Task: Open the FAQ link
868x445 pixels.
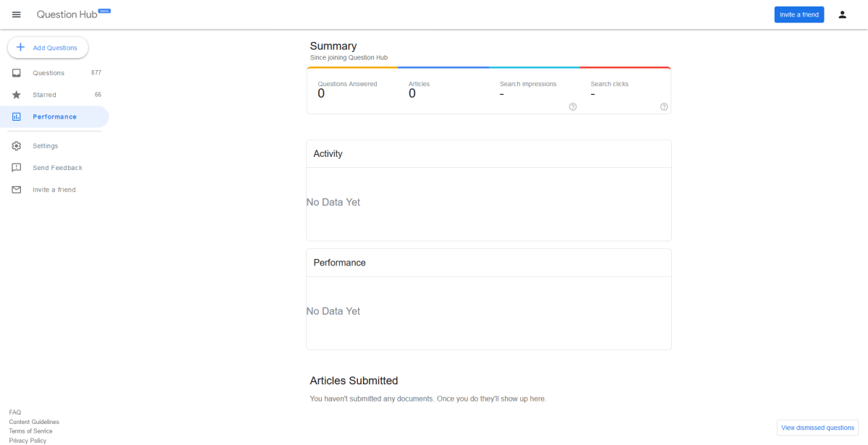Action: click(15, 412)
